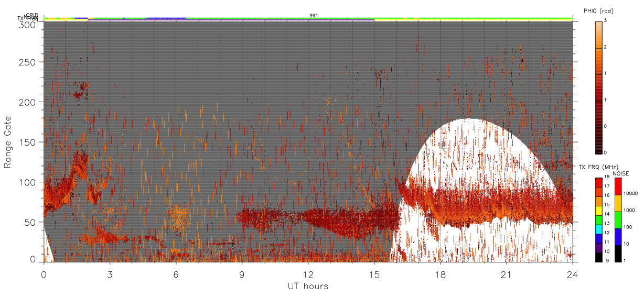Click the black 9–10 MHz TX FRQ swatch
The width and height of the screenshot is (644, 297).
point(598,257)
